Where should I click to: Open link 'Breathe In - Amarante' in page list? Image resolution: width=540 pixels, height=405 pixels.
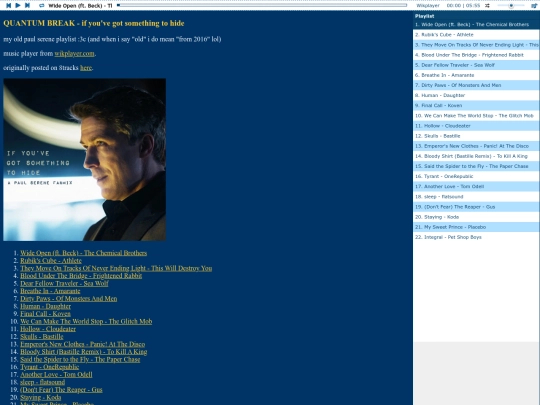tap(50, 291)
